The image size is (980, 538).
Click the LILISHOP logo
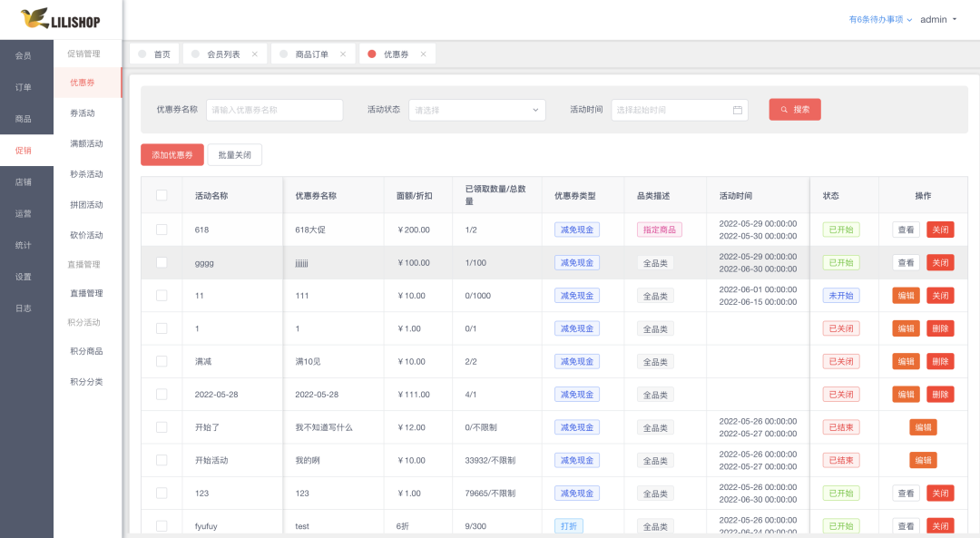(x=61, y=19)
